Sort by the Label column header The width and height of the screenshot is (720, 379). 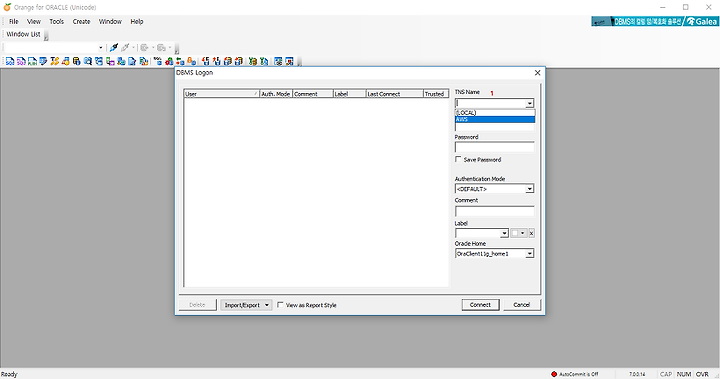[x=349, y=94]
